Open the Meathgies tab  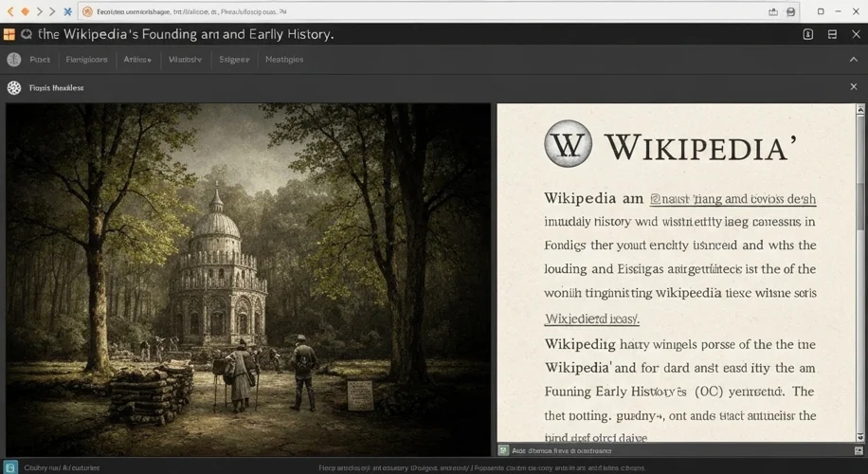point(284,59)
